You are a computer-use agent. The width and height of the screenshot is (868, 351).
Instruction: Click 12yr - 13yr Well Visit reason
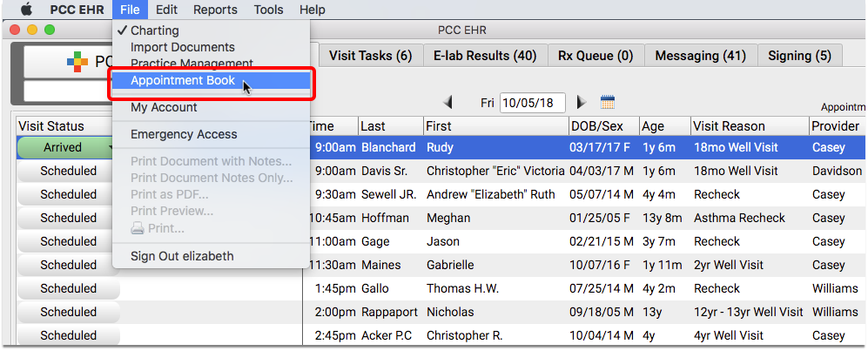click(749, 313)
